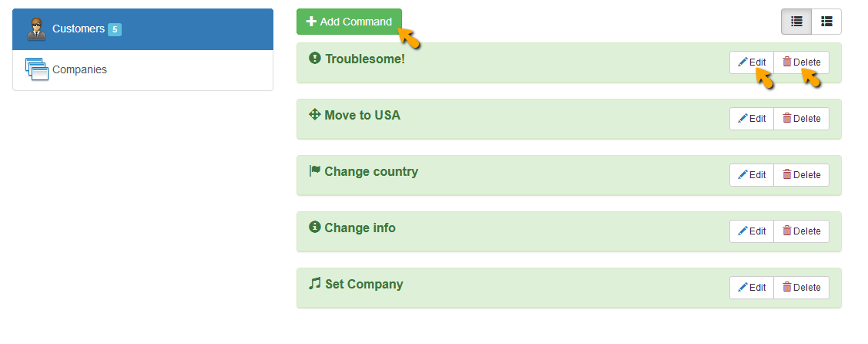Screen dimensions: 868x344
Task: Click the Companies stacked windows icon
Action: [36, 69]
